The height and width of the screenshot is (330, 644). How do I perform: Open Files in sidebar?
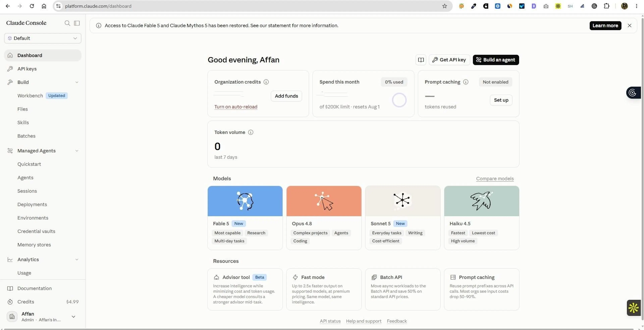click(43, 109)
